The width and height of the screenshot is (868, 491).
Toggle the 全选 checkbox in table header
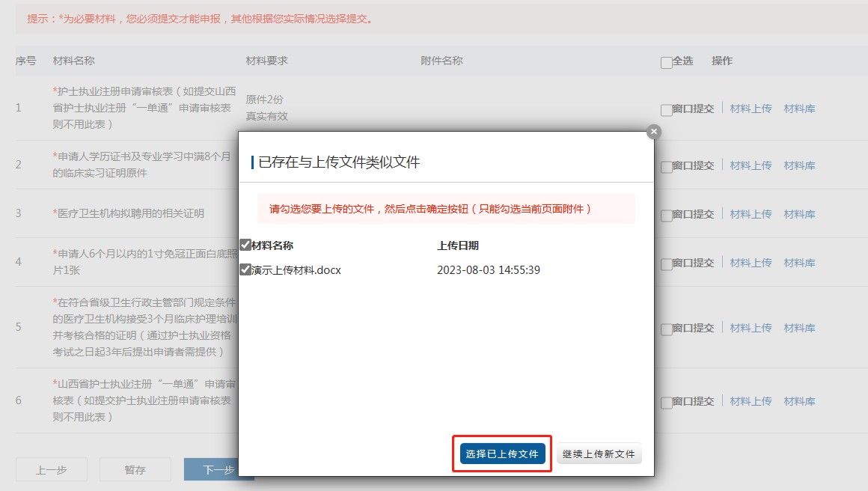667,63
